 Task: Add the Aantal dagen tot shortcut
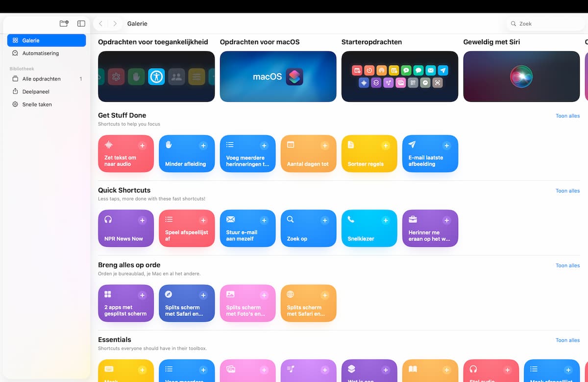[324, 145]
